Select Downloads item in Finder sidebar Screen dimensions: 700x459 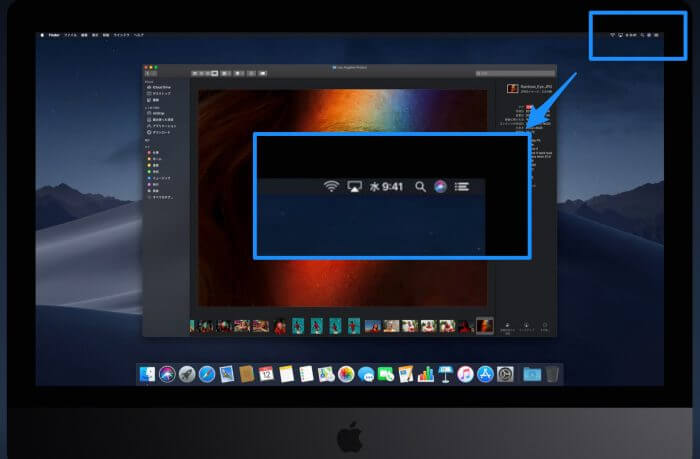[x=158, y=132]
